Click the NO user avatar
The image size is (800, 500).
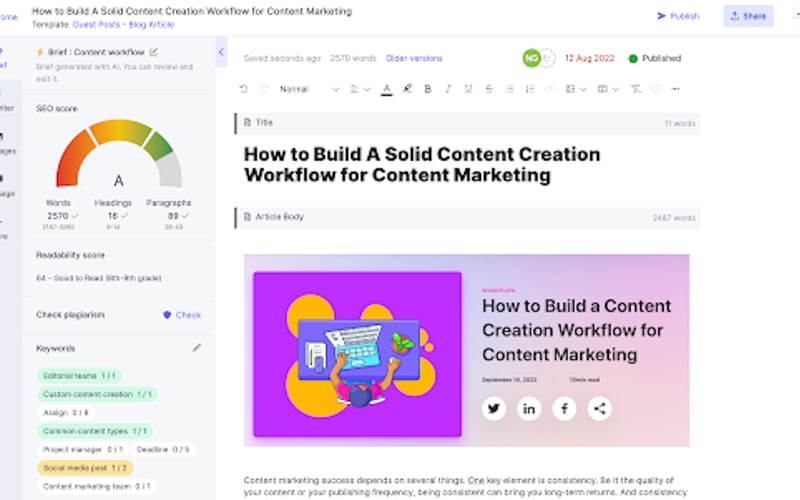pos(532,58)
